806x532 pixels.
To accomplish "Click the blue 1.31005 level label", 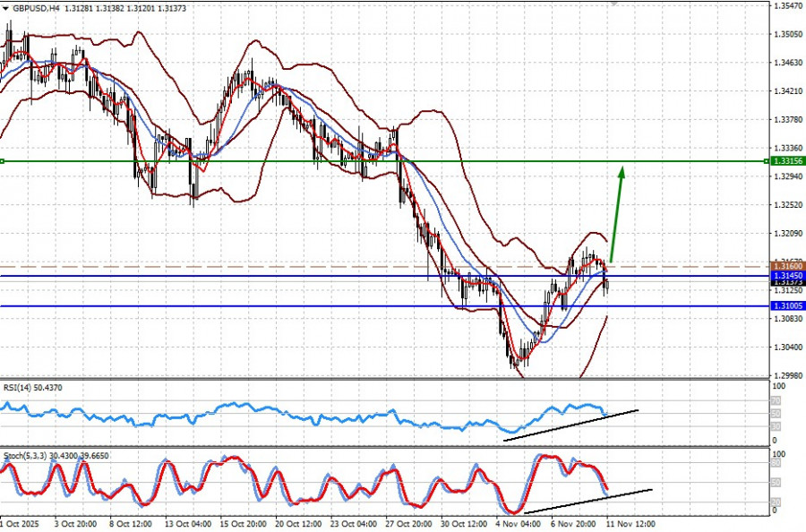I will (788, 305).
